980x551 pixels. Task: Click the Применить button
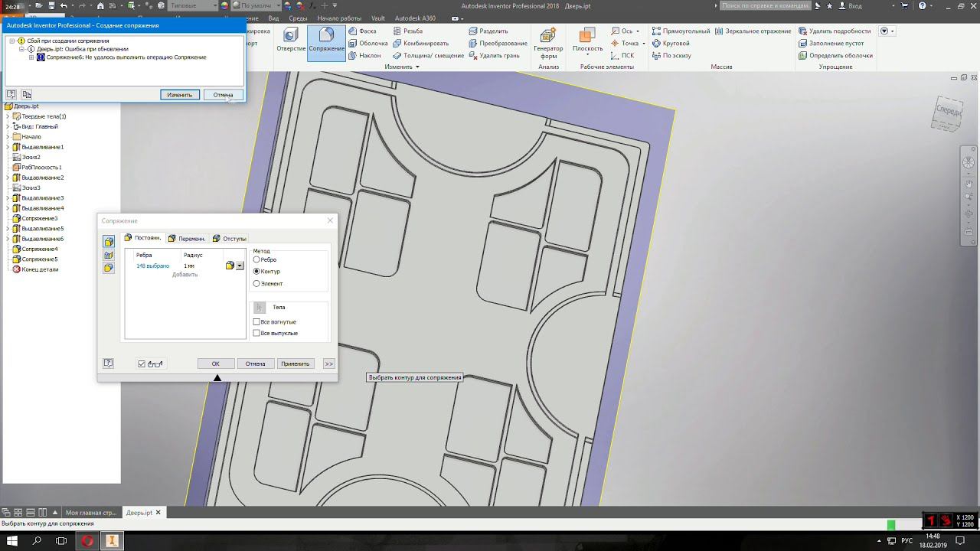pos(296,364)
